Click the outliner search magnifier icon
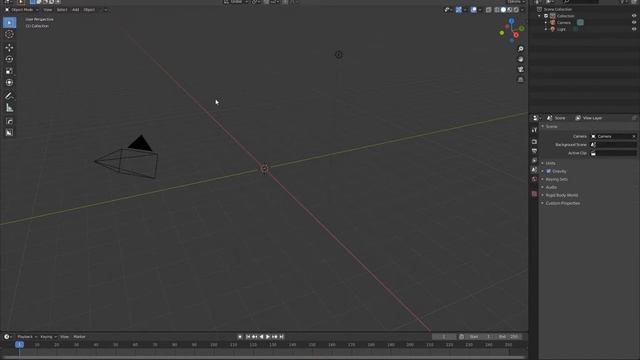Viewport: 640px width, 360px height. 566,2
